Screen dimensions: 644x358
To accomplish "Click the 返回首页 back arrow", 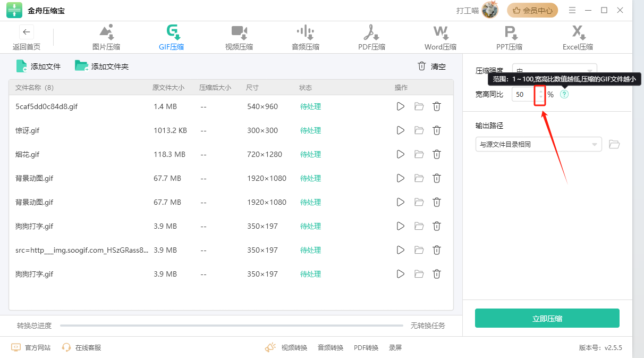I will 27,32.
